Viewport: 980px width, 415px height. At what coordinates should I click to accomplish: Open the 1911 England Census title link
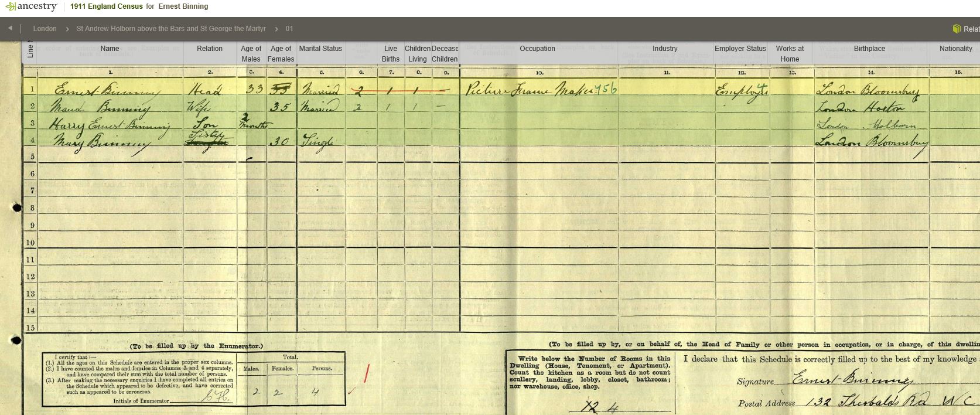106,6
